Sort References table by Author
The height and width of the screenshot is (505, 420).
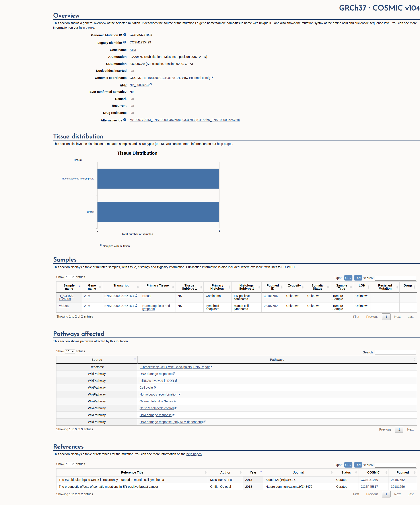tap(225, 472)
